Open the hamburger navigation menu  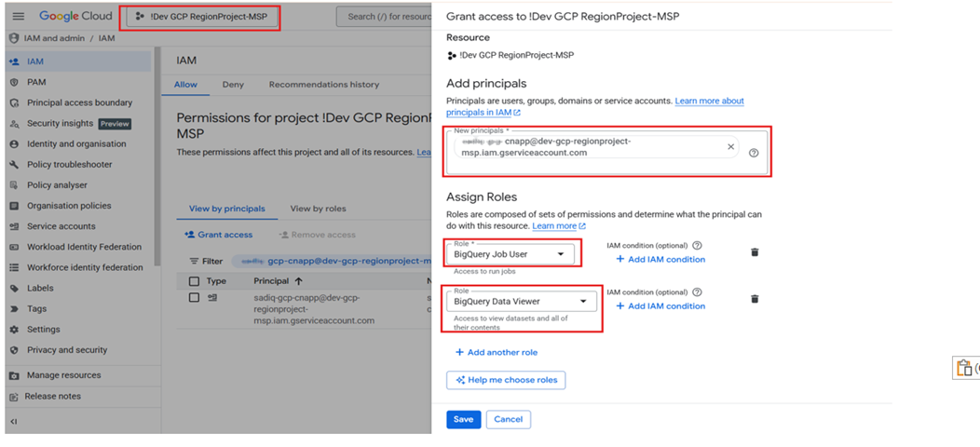(19, 16)
